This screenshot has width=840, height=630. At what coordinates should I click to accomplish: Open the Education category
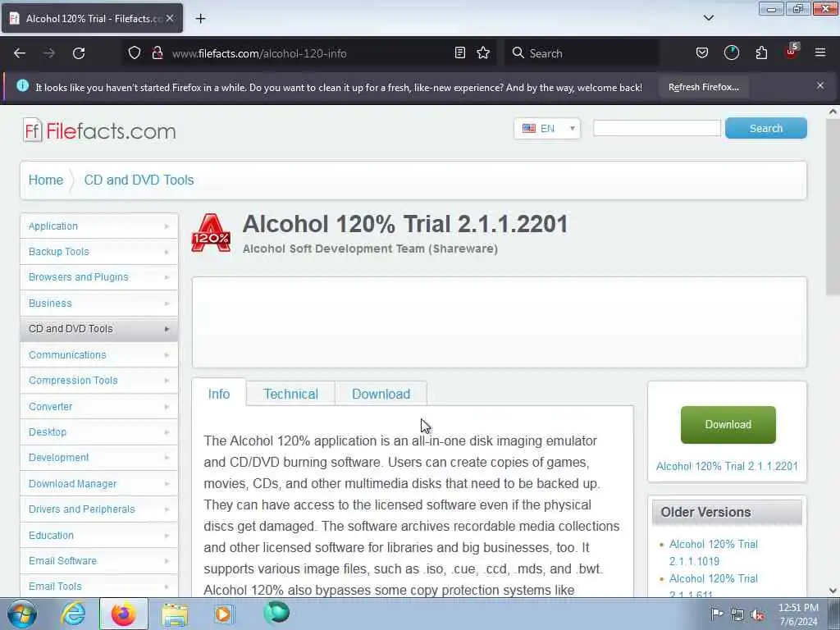click(99, 535)
